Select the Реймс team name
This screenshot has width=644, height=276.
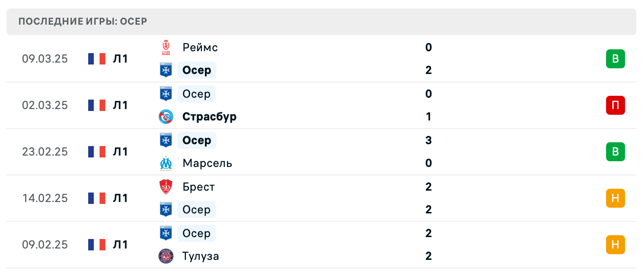point(200,47)
